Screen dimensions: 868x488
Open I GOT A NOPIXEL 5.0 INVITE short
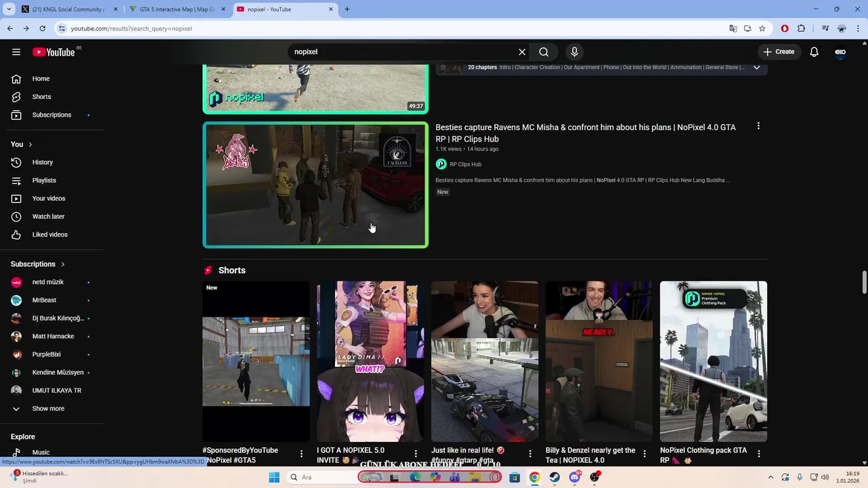370,361
